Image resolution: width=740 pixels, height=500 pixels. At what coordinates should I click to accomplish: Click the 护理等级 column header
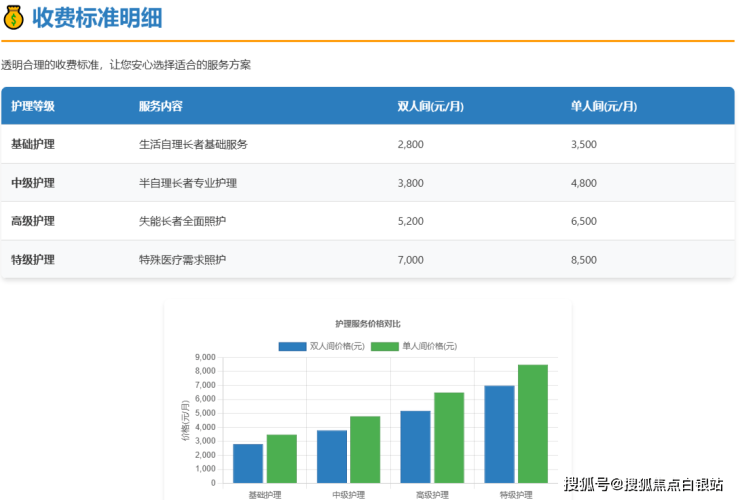33,106
